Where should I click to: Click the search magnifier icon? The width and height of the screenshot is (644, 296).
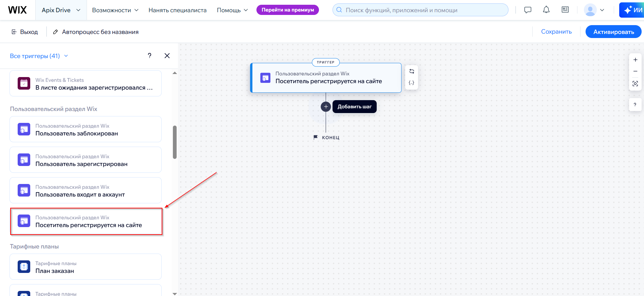click(339, 10)
